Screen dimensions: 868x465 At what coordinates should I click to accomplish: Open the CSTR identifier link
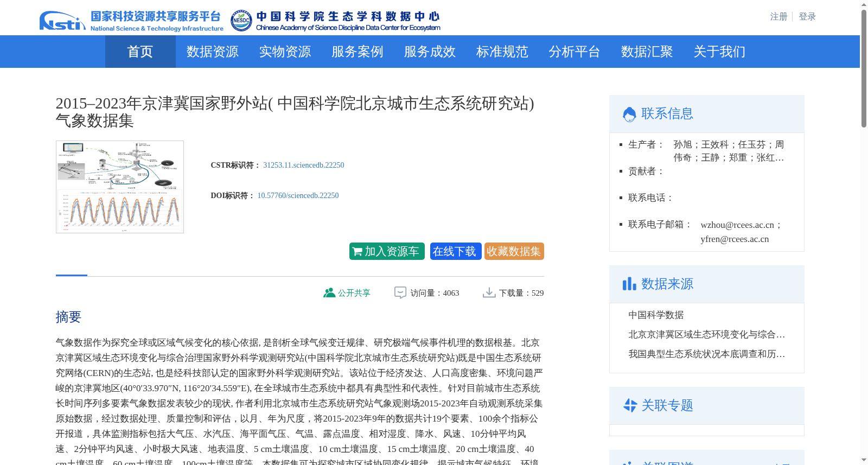pos(303,165)
